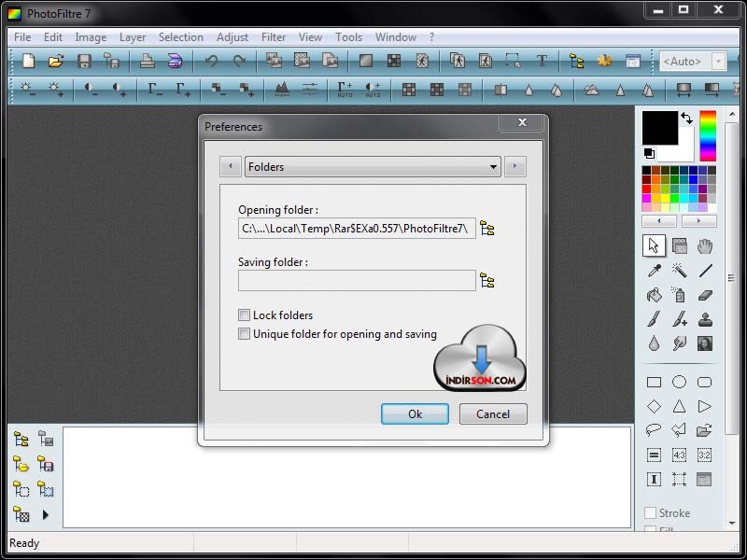Close the Preferences dialog
The width and height of the screenshot is (747, 560).
(x=522, y=122)
